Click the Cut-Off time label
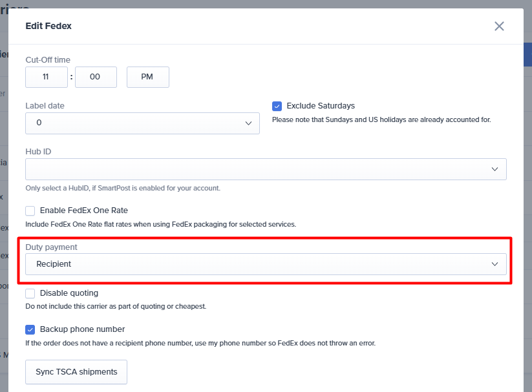The width and height of the screenshot is (532, 392). pyautogui.click(x=48, y=60)
